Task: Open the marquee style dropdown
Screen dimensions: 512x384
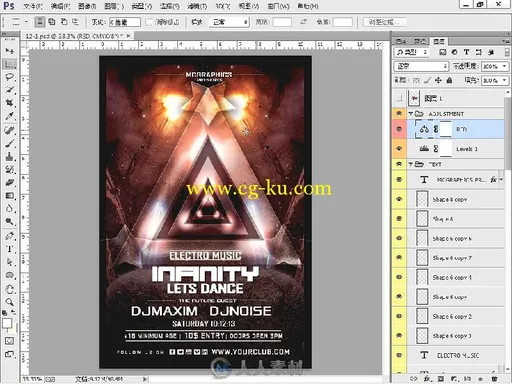Action: [x=229, y=22]
